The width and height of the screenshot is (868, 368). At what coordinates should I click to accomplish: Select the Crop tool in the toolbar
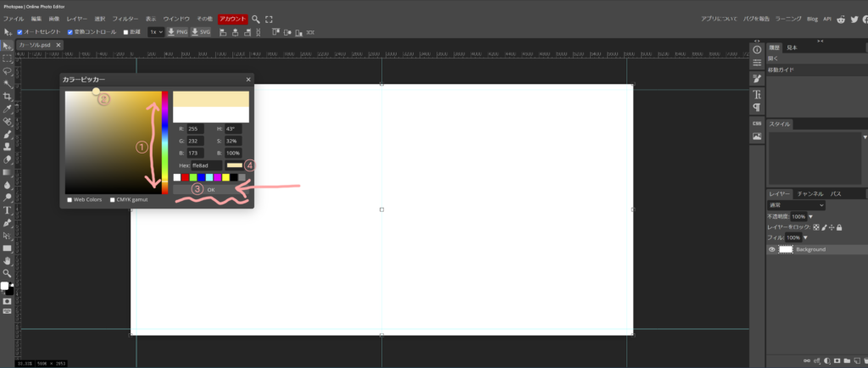click(x=7, y=97)
